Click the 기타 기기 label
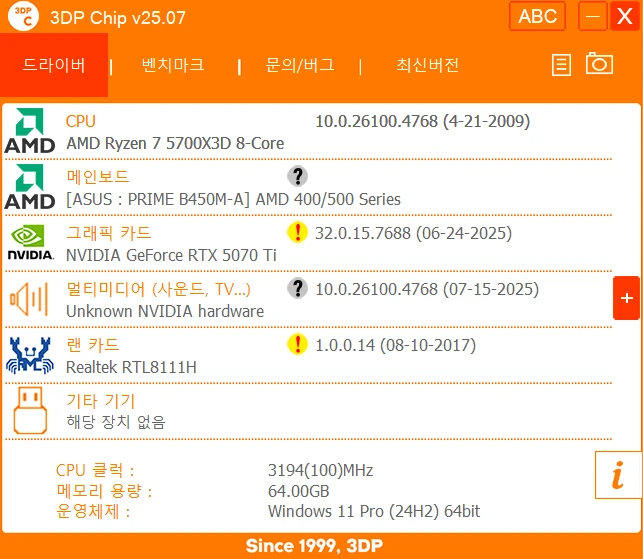 [x=100, y=401]
